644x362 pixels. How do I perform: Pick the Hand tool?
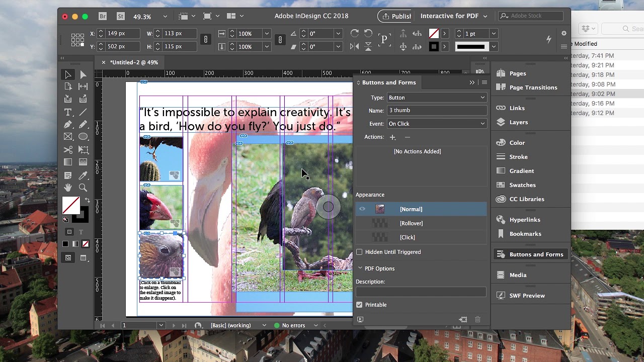pyautogui.click(x=68, y=188)
